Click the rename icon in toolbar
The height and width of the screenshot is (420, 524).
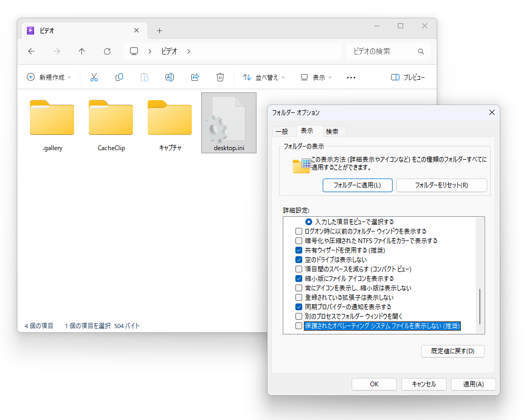[x=170, y=78]
